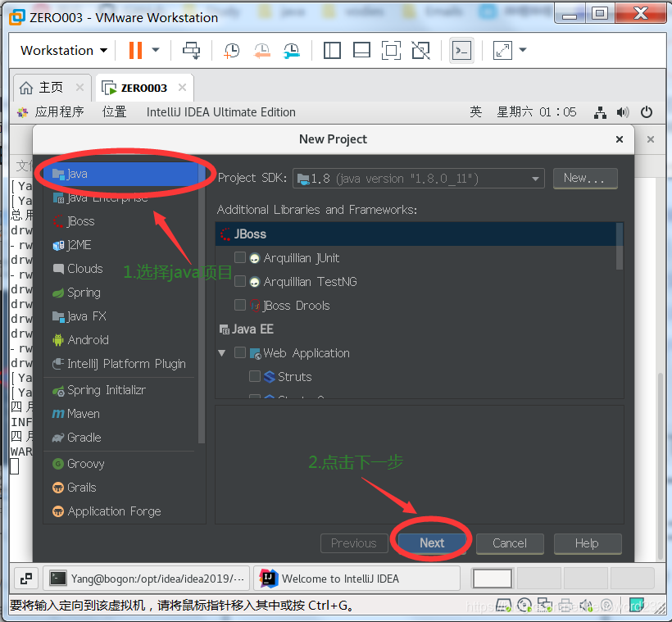Screen dimensions: 672x622
Task: Close the New Project dialog
Action: tap(620, 139)
